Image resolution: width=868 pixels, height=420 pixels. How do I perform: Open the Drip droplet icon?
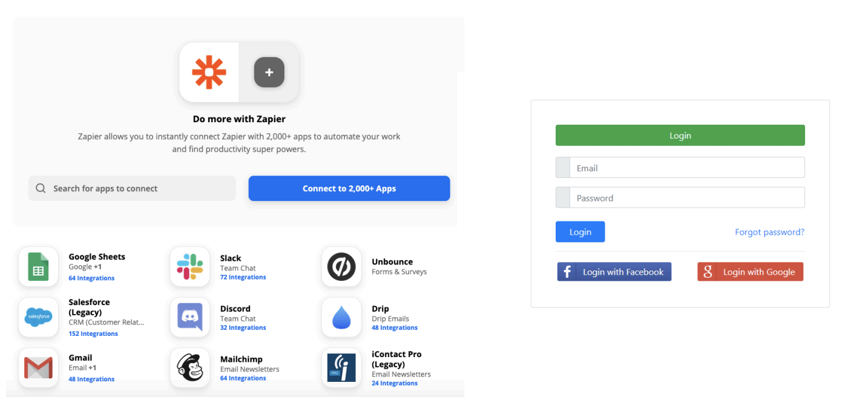(341, 317)
